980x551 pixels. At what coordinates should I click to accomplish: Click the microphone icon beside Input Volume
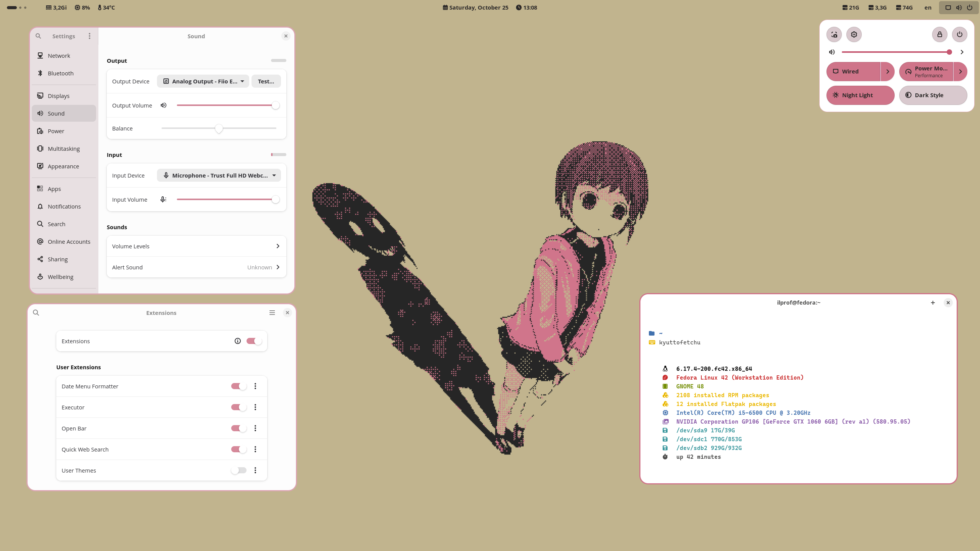tap(163, 199)
